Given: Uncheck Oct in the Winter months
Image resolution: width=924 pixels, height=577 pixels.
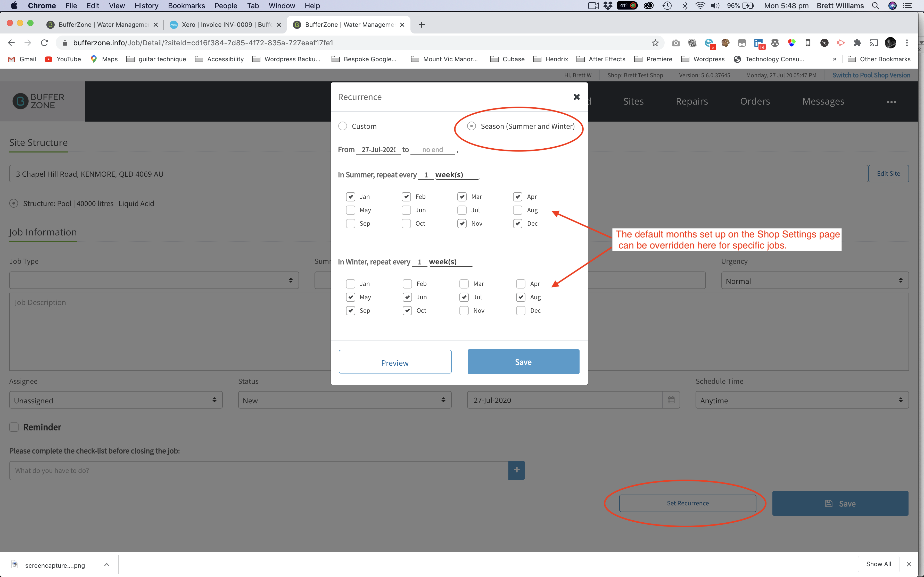Looking at the screenshot, I should pyautogui.click(x=407, y=311).
